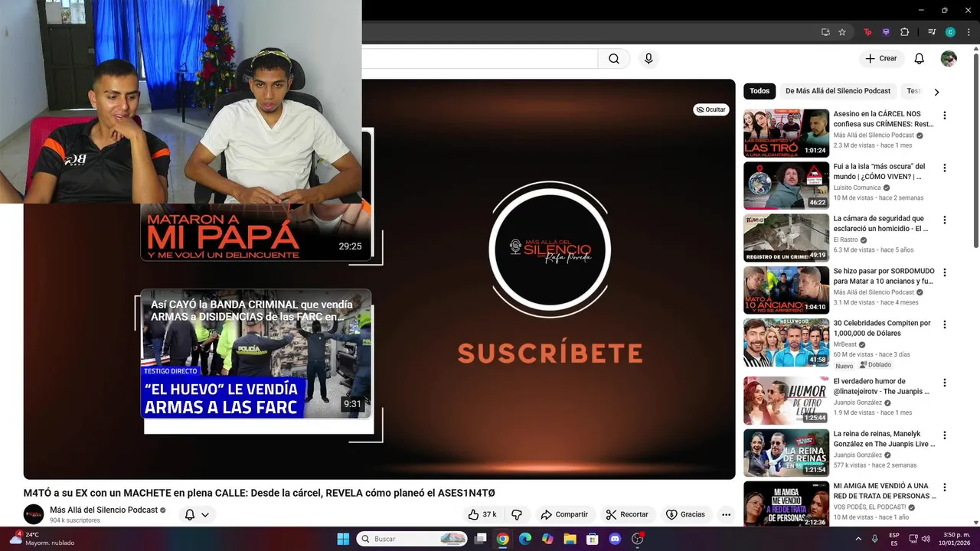Click the channel avatar below the video title

[x=34, y=514]
